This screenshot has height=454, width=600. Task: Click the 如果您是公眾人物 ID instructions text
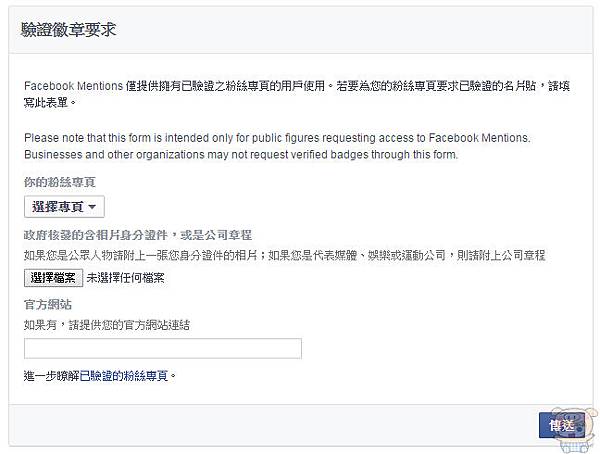pos(284,255)
